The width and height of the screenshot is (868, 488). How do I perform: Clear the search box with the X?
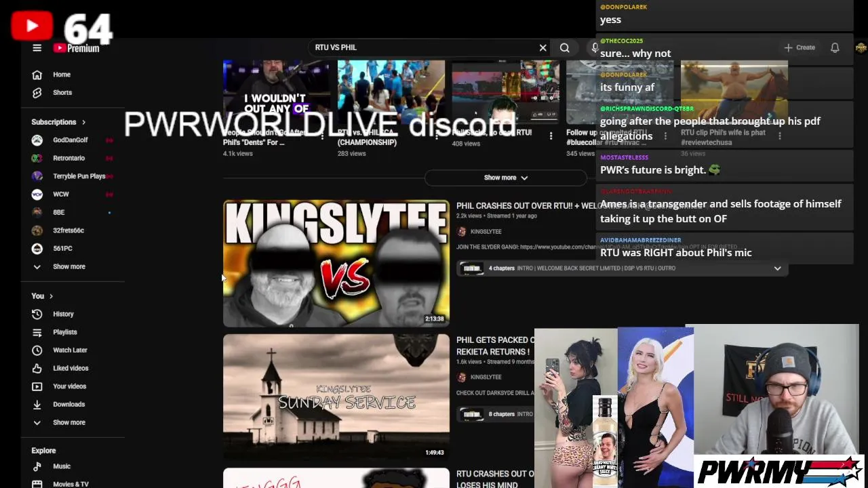click(x=542, y=47)
